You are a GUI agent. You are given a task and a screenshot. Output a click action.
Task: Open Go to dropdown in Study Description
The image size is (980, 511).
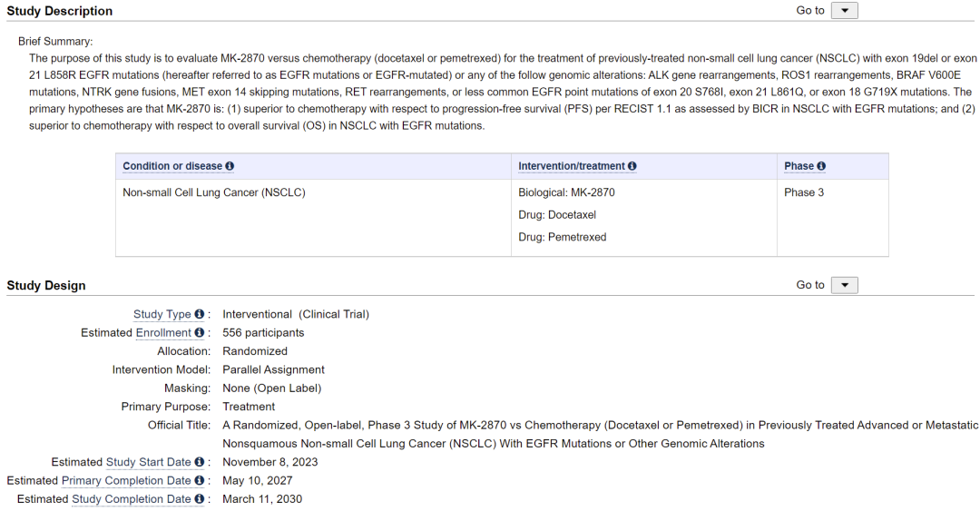tap(844, 11)
